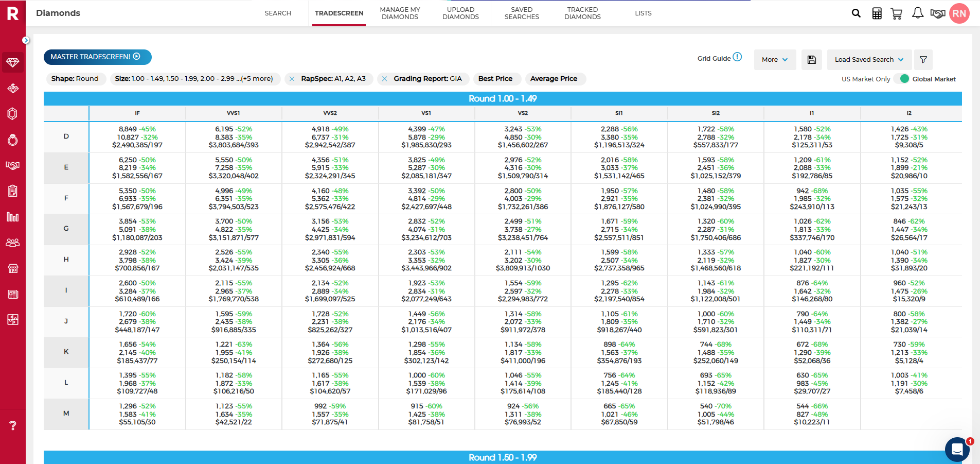Open the Lists tab
The image size is (980, 464).
point(643,13)
